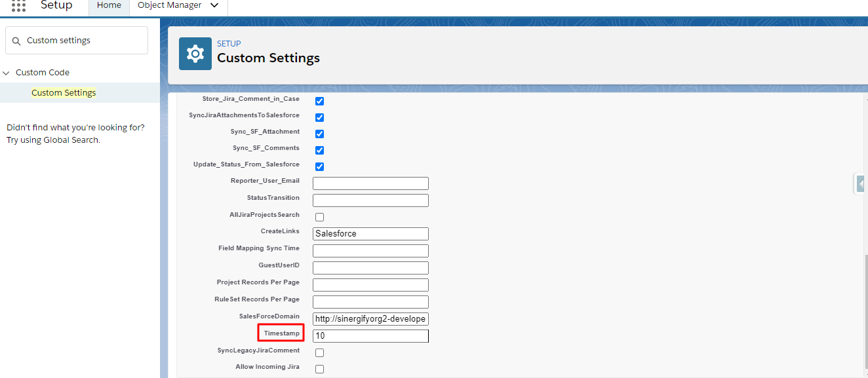Click the Reporter_User_Email field
The image size is (868, 378).
coord(370,183)
